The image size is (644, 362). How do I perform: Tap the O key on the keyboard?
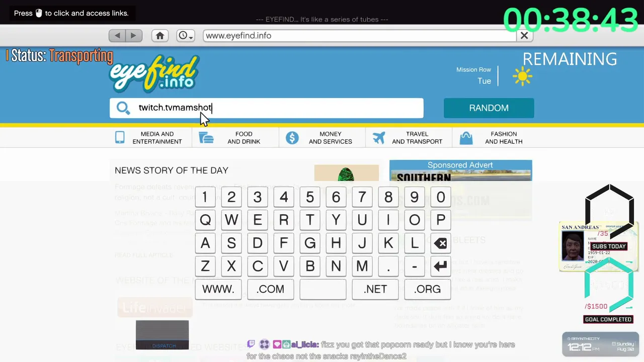pos(414,220)
